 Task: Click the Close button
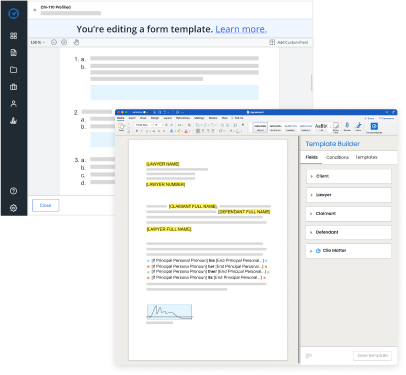(x=46, y=205)
